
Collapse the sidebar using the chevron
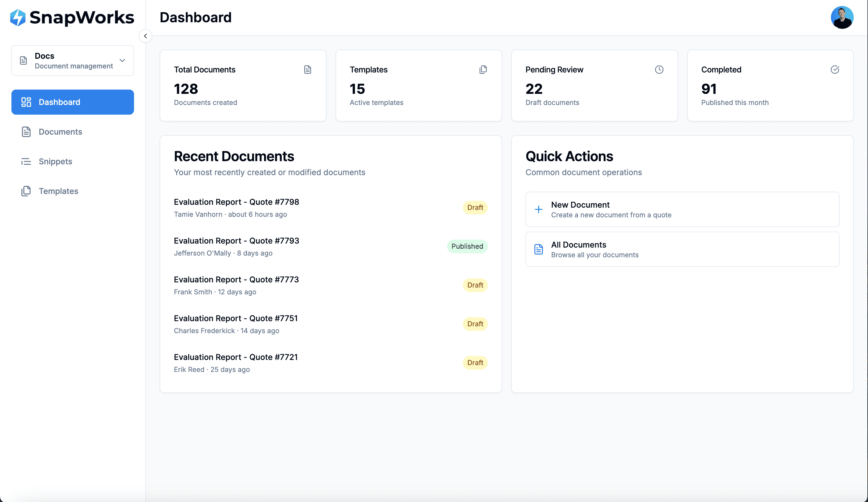(145, 36)
